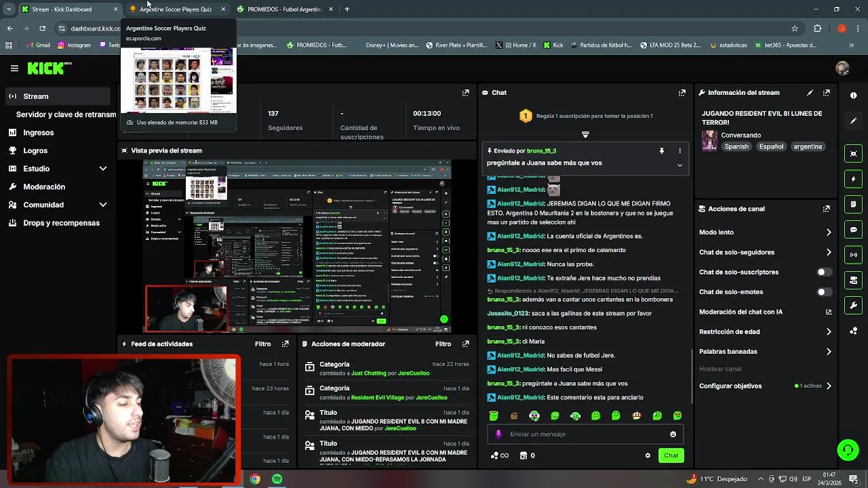
Task: Unpin the pinned message with the pin icon
Action: click(x=662, y=150)
